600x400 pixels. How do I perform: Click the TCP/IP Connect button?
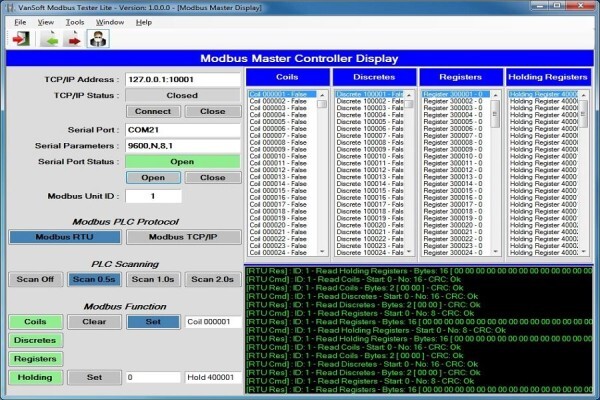point(153,111)
